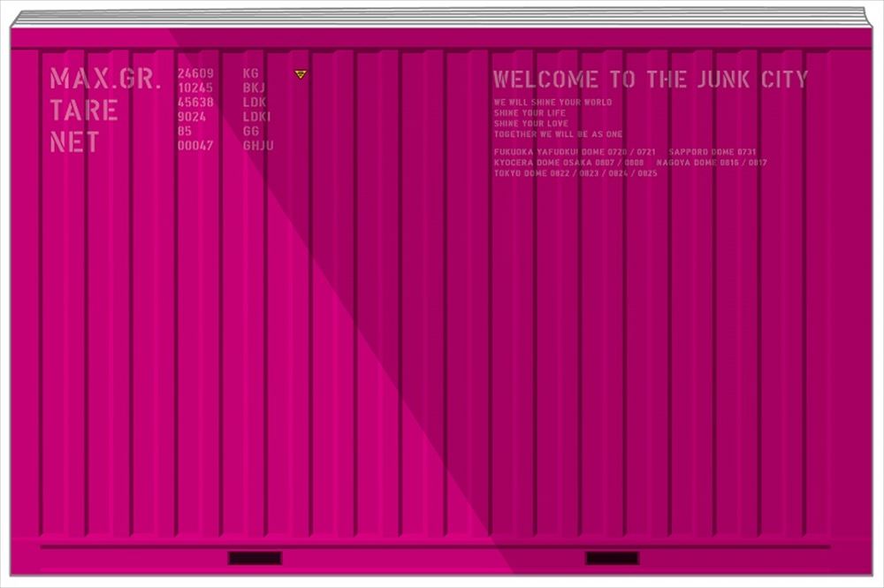Select the NET label
The image size is (884, 588).
click(75, 142)
